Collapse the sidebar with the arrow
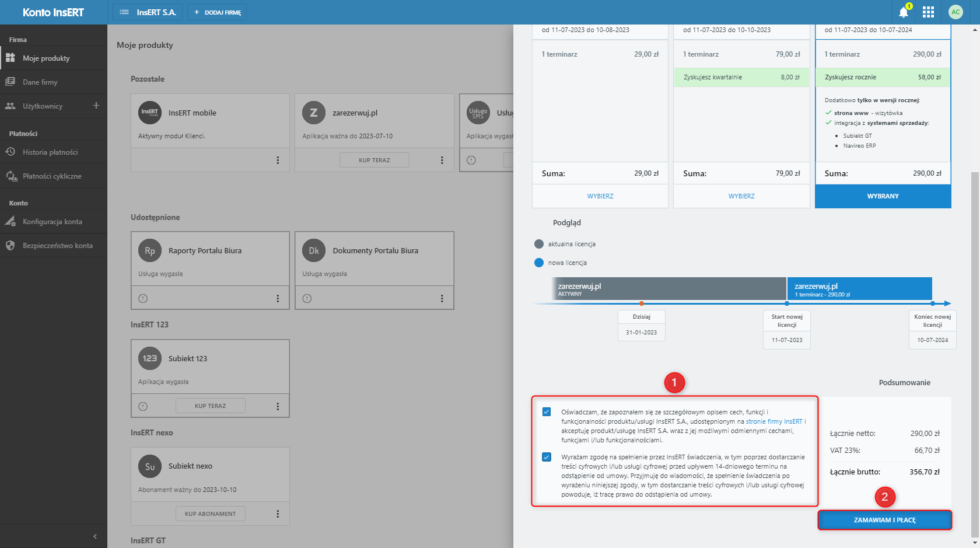 click(x=95, y=536)
